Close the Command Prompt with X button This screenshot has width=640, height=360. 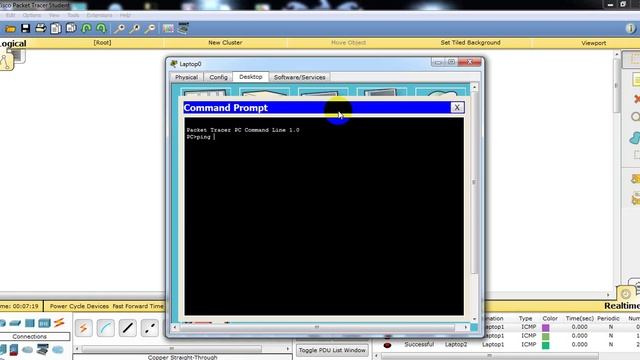[x=457, y=107]
